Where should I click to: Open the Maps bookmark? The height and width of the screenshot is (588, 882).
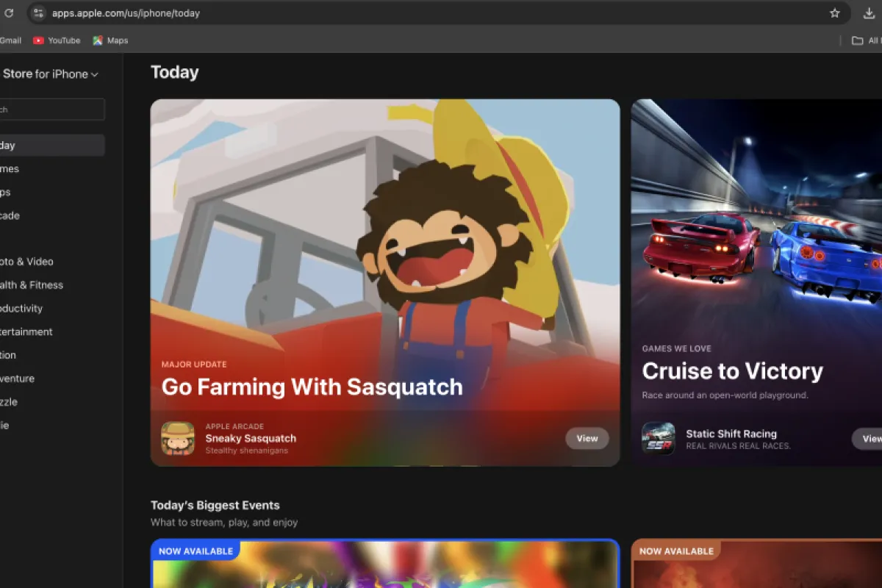point(110,40)
